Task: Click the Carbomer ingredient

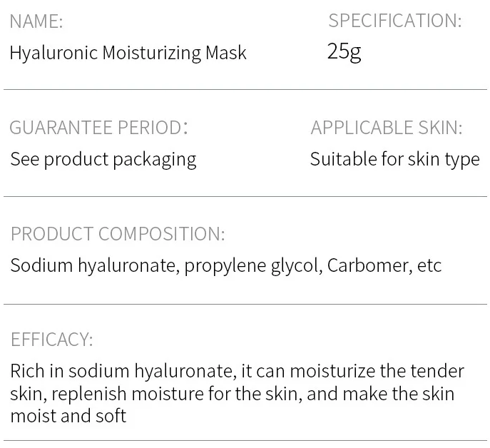Action: click(368, 265)
